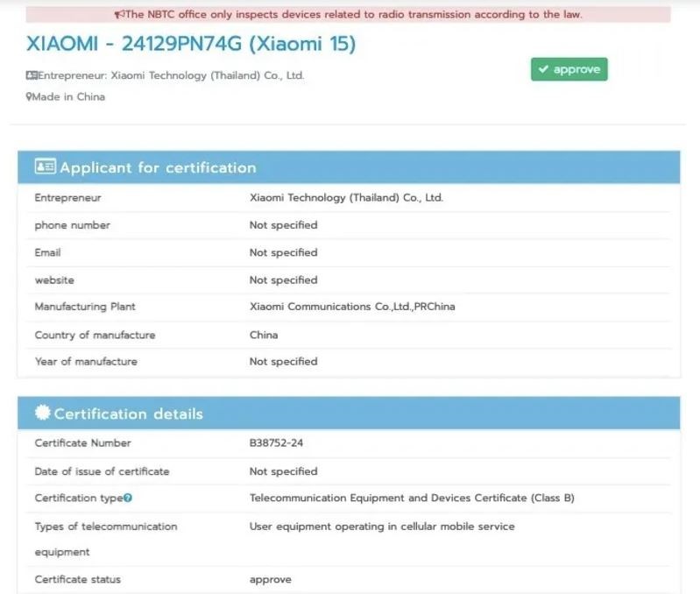
Task: Click the phone number Not specified value
Action: pyautogui.click(x=284, y=225)
